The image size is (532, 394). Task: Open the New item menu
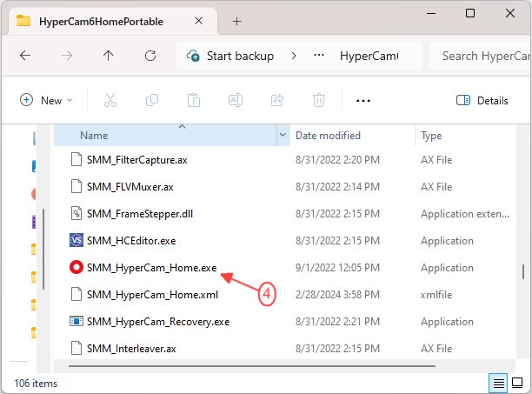click(x=46, y=100)
